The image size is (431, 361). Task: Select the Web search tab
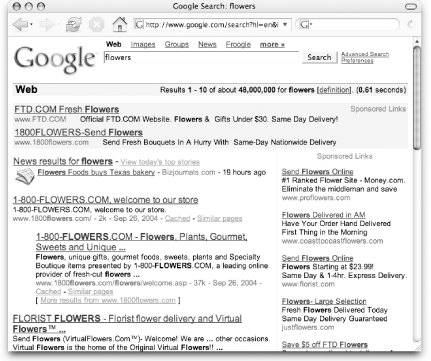114,44
